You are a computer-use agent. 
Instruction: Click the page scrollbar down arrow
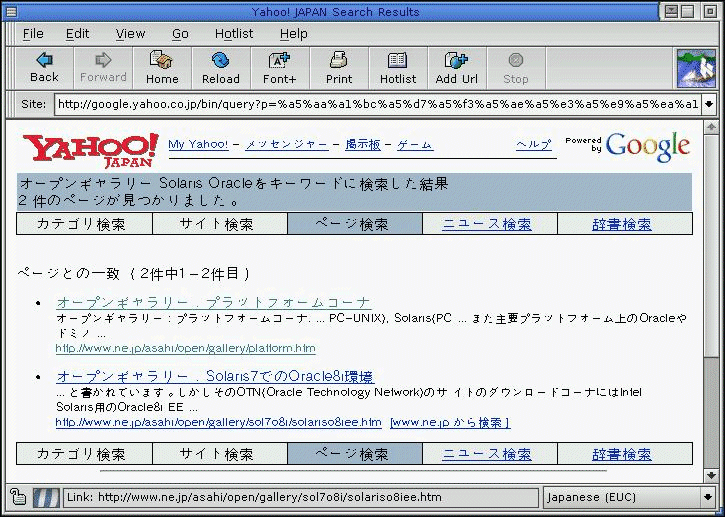[x=710, y=474]
